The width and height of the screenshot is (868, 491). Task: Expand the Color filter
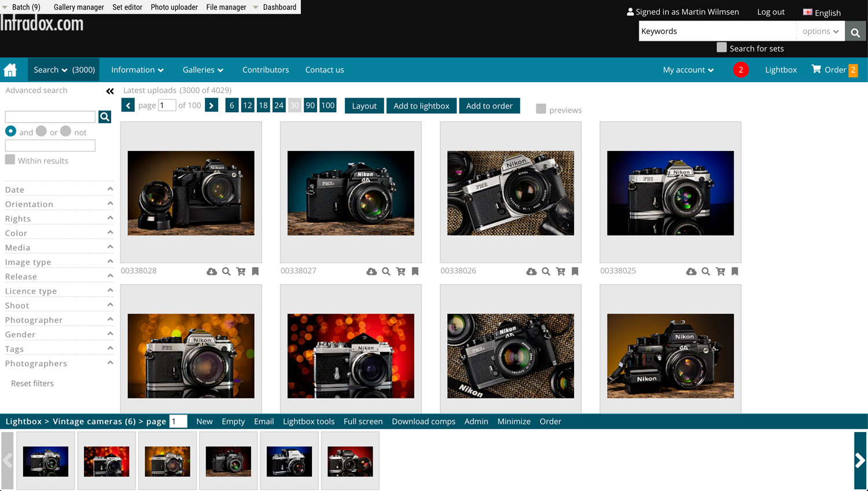(x=58, y=232)
